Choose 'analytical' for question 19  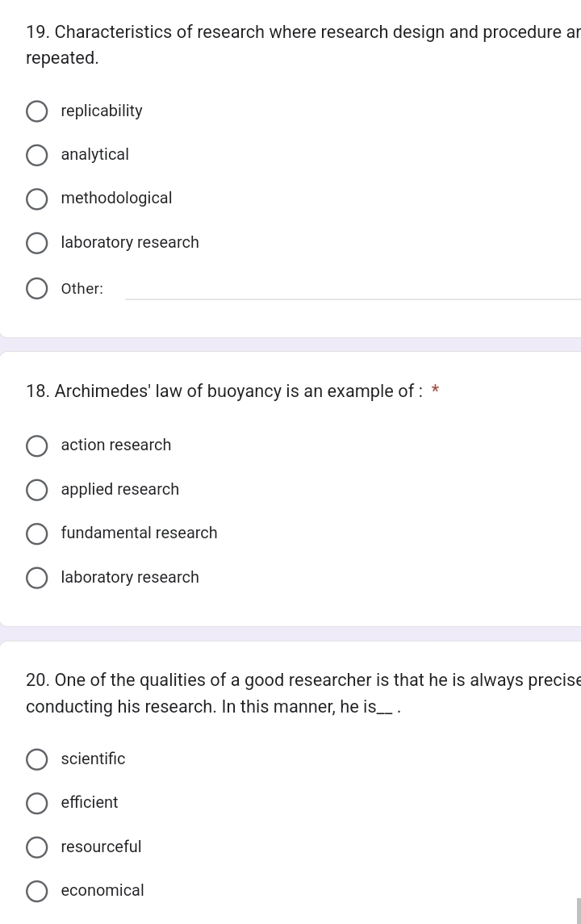click(36, 155)
